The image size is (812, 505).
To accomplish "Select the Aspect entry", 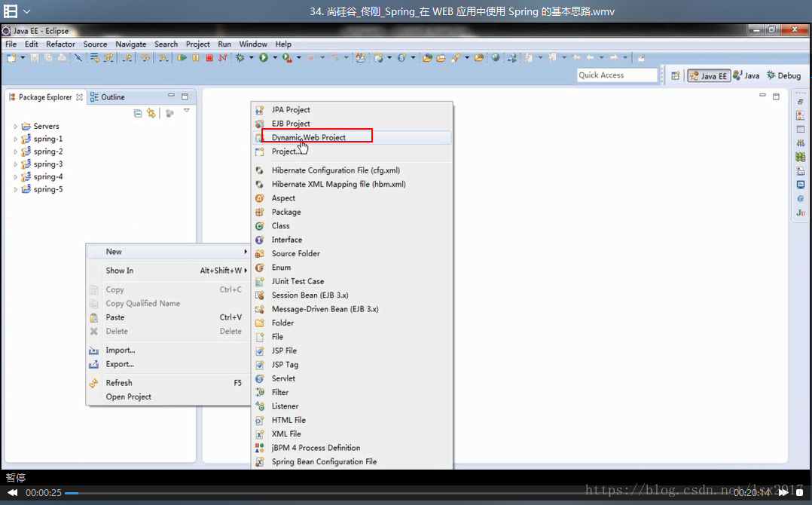I will pyautogui.click(x=353, y=198).
